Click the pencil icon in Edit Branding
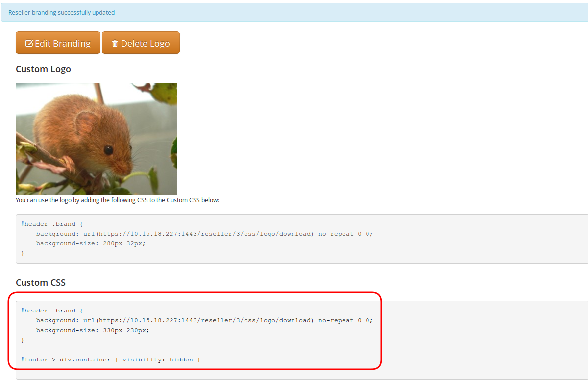 click(29, 43)
